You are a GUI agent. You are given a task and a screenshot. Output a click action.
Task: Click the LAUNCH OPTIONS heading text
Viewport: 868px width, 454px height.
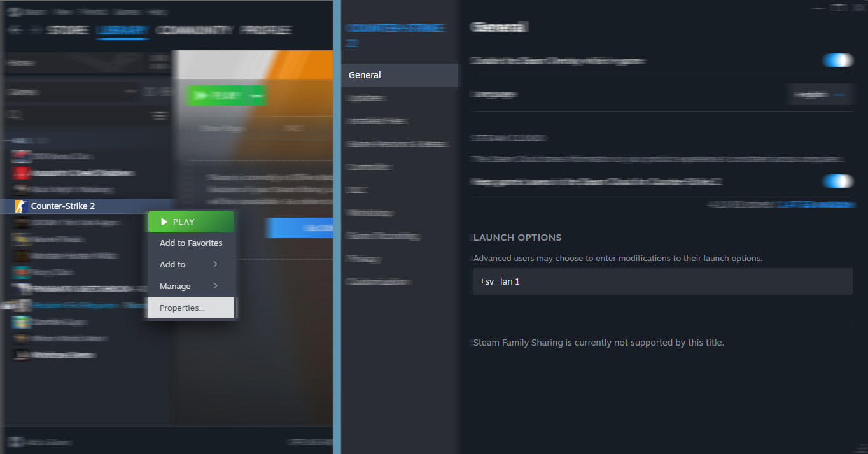[517, 238]
